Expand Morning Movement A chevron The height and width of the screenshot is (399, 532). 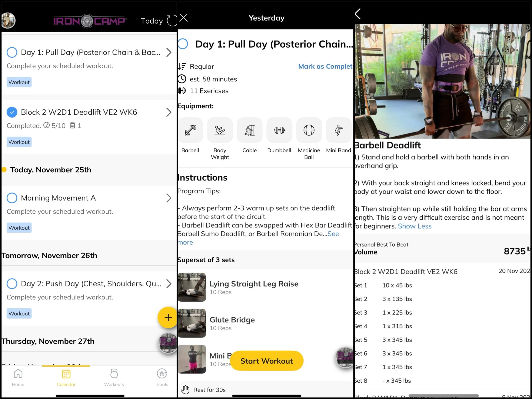click(x=169, y=198)
